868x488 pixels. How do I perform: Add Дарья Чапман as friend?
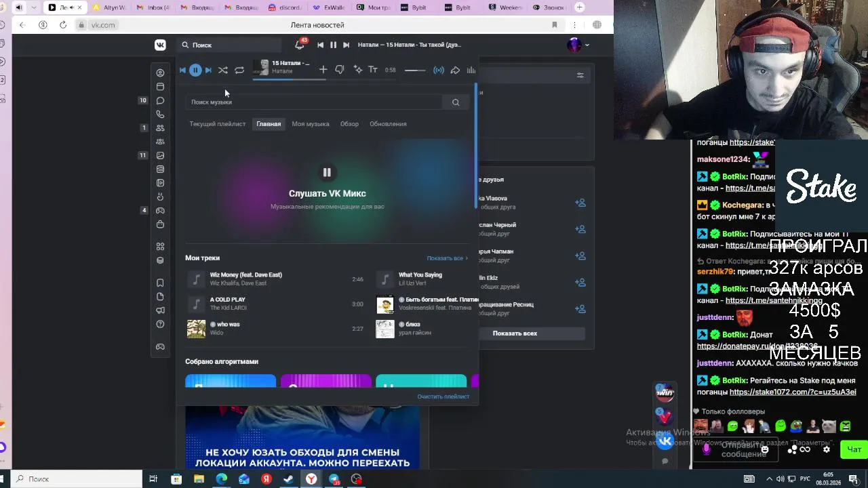(x=580, y=256)
